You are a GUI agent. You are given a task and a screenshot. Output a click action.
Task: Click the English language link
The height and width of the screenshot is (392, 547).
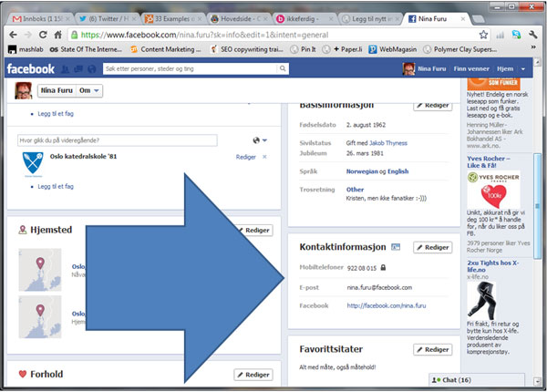[x=398, y=171]
